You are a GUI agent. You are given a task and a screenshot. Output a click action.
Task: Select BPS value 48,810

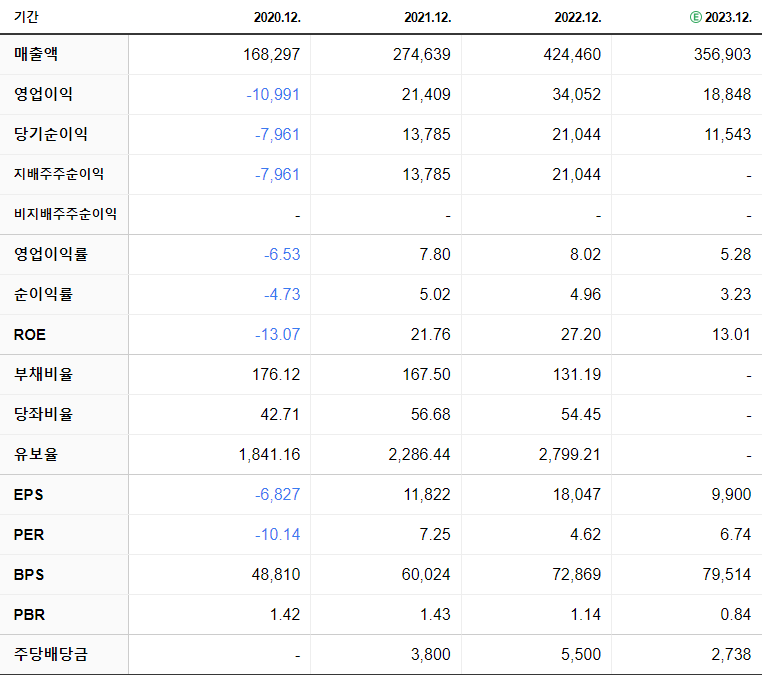coord(276,574)
